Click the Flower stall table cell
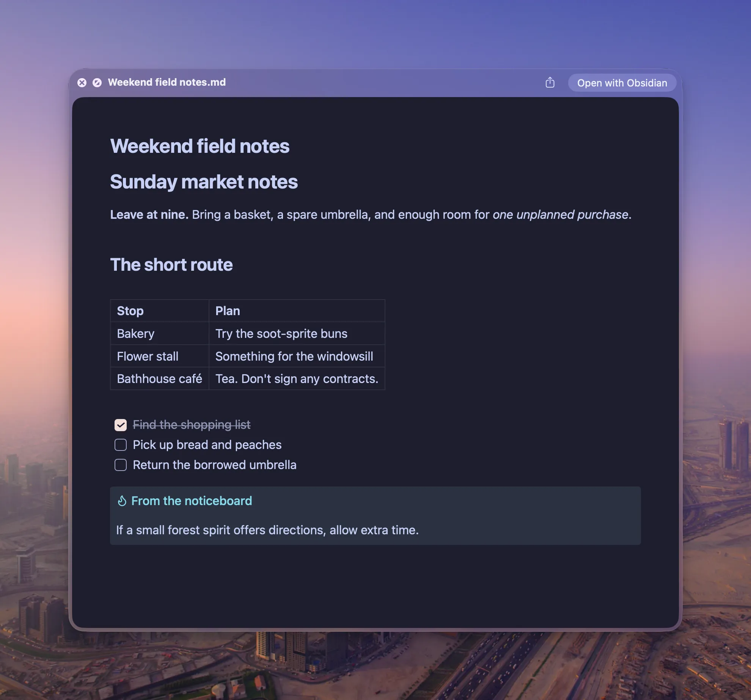The image size is (751, 700). coord(160,356)
